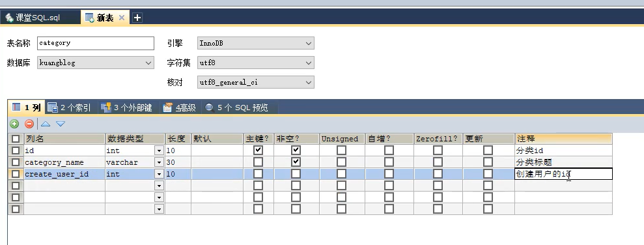
Task: Check 非空 for create_user_id row
Action: 296,174
